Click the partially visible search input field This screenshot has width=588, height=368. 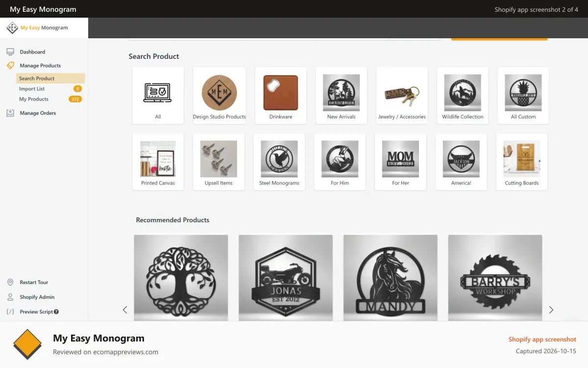tap(259, 39)
